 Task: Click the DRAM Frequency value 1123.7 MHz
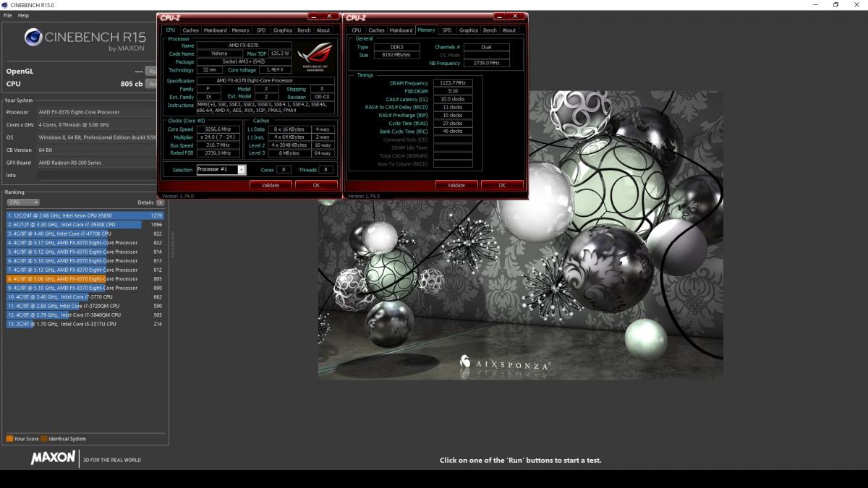(x=453, y=83)
